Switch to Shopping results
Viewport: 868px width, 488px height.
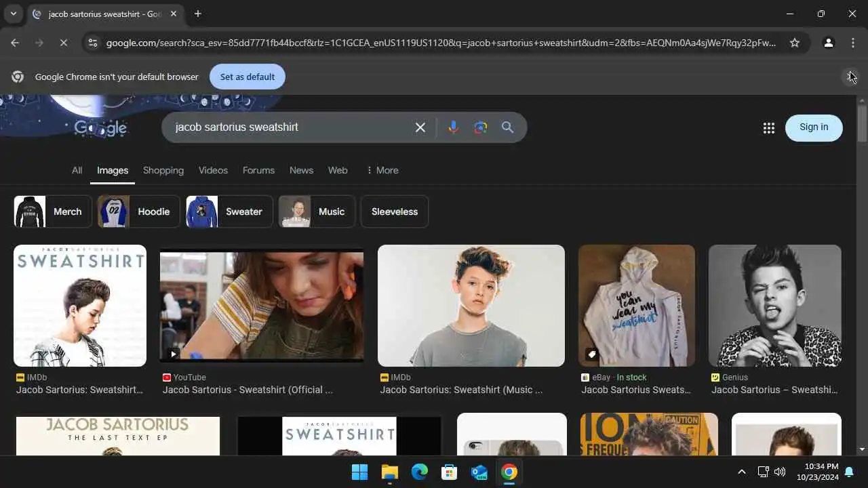(x=163, y=170)
